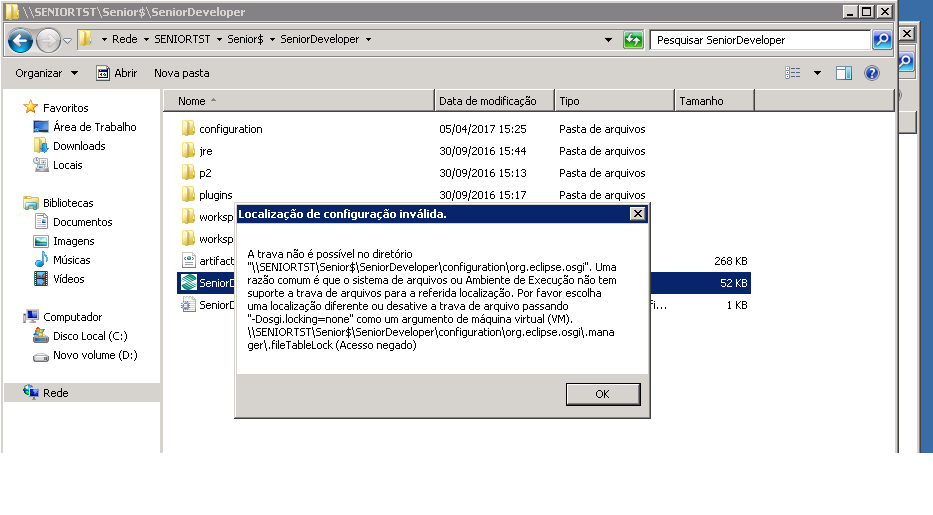Viewport: 933px width, 515px height.
Task: Open the Organizar menu
Action: [x=46, y=73]
